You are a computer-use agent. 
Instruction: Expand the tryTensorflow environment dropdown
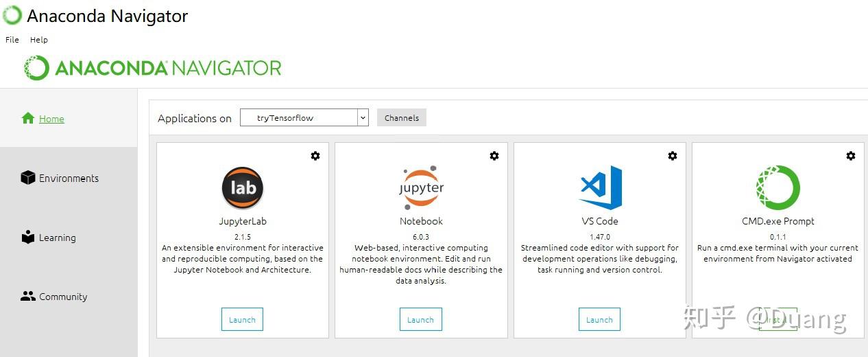[363, 118]
